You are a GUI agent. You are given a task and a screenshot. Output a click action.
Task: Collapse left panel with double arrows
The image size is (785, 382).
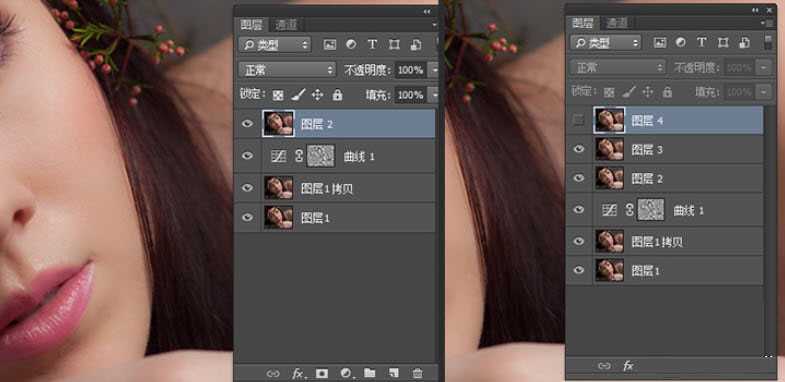[427, 11]
